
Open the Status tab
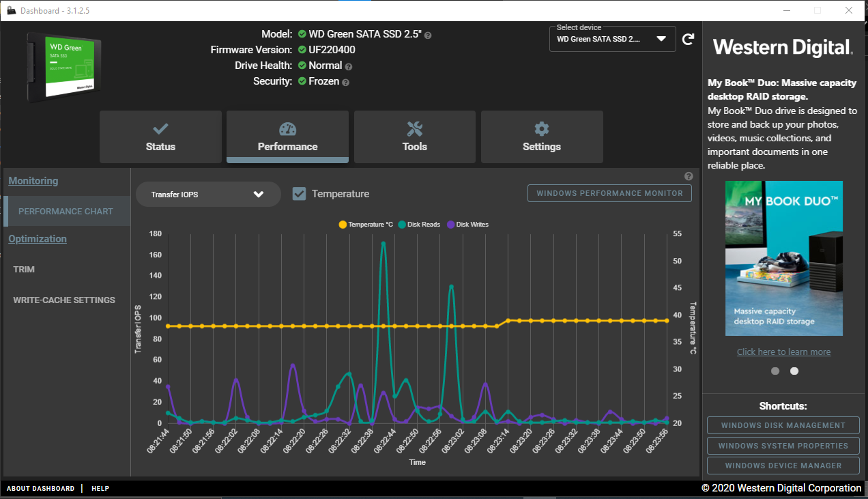[x=160, y=137]
